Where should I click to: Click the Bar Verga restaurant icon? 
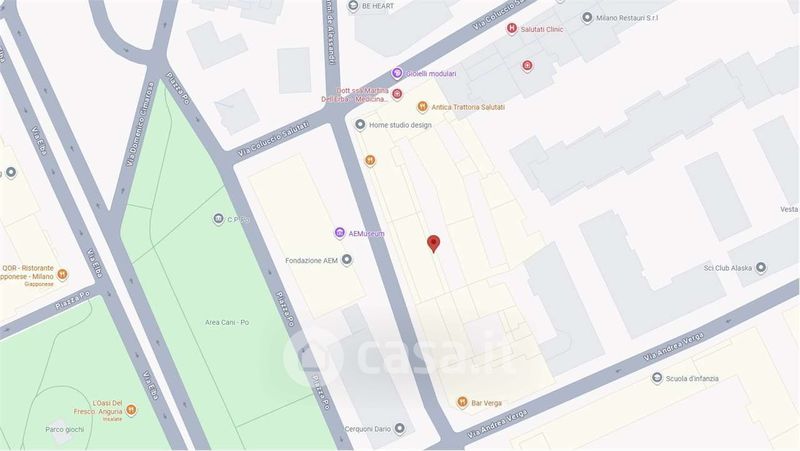[x=462, y=402]
